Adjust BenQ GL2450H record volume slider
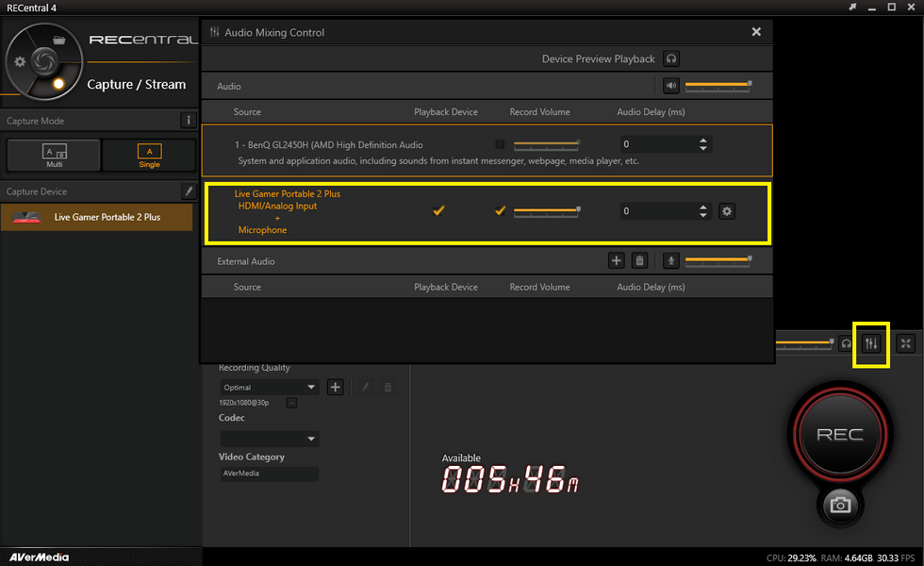Viewport: 924px width, 566px height. [547, 143]
